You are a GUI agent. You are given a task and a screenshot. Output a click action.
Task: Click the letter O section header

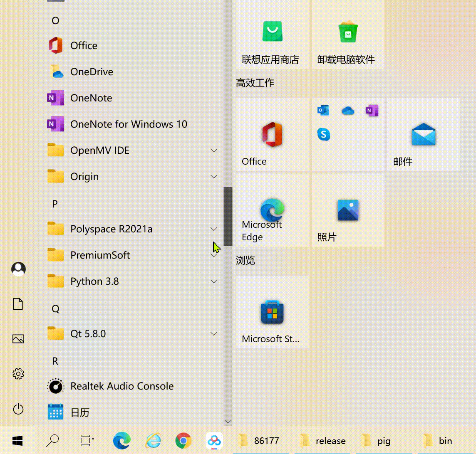point(55,21)
